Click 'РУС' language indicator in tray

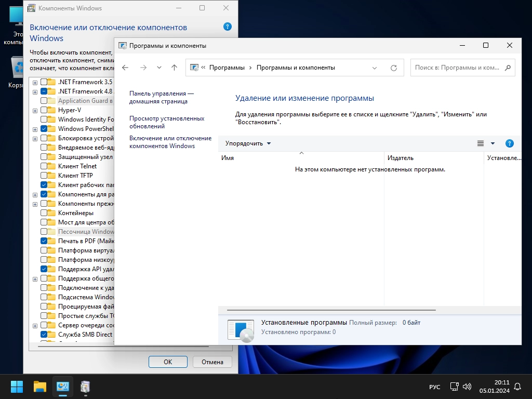point(435,387)
